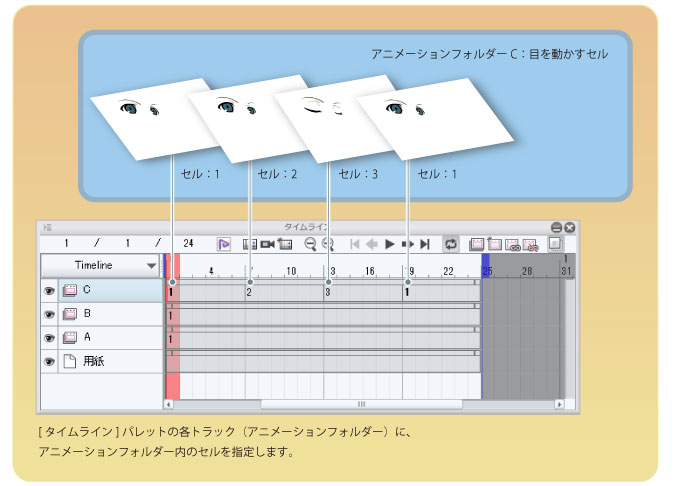This screenshot has height=486, width=693.
Task: Select cel 1 at frame 1 on track C
Action: pos(171,292)
